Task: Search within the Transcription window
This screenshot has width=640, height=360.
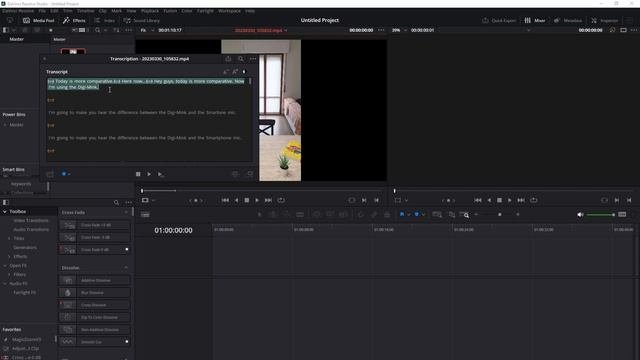Action: click(241, 59)
